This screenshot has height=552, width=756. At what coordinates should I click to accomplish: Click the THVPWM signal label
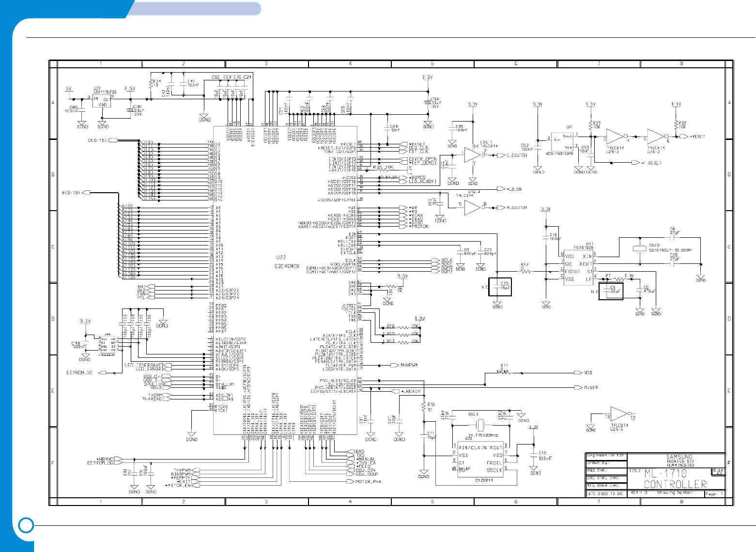(183, 470)
